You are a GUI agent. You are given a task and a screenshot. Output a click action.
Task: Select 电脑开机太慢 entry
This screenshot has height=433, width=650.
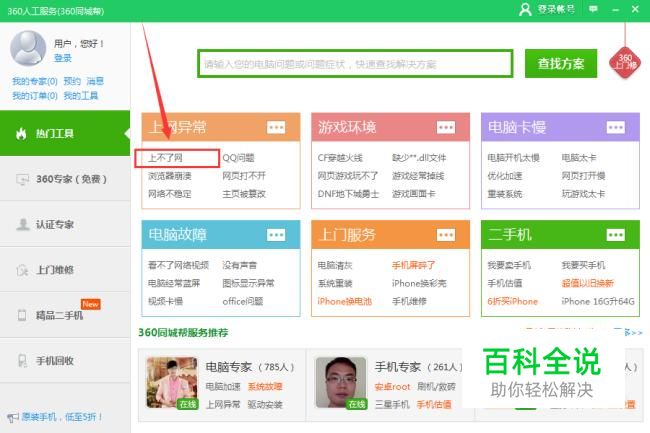coord(513,158)
